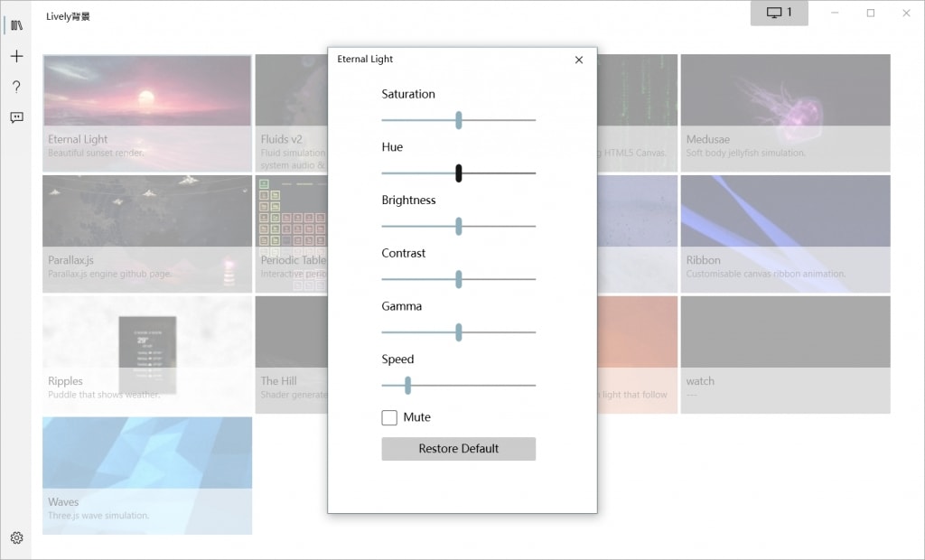Click the monitor display selector button

coord(779,13)
